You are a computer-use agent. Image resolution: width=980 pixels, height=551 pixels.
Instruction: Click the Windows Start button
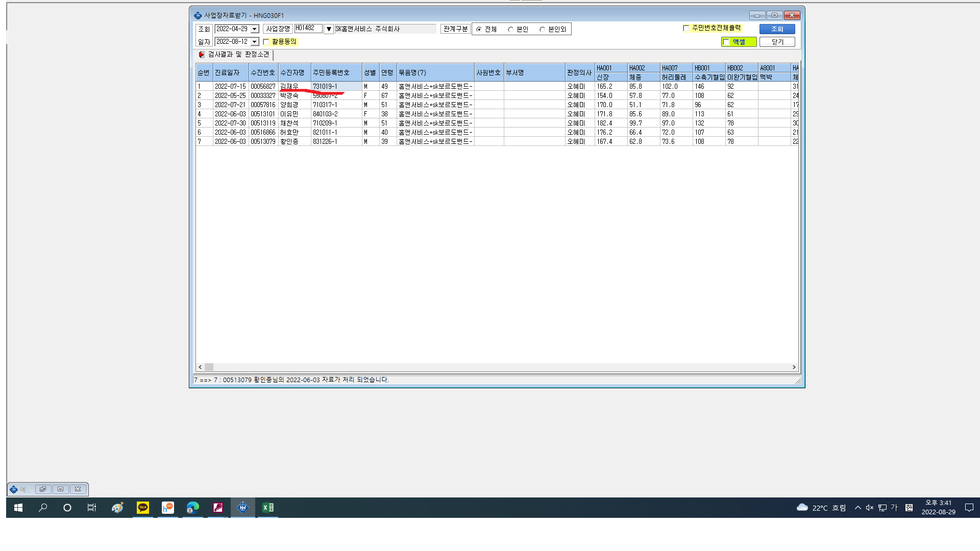point(18,507)
